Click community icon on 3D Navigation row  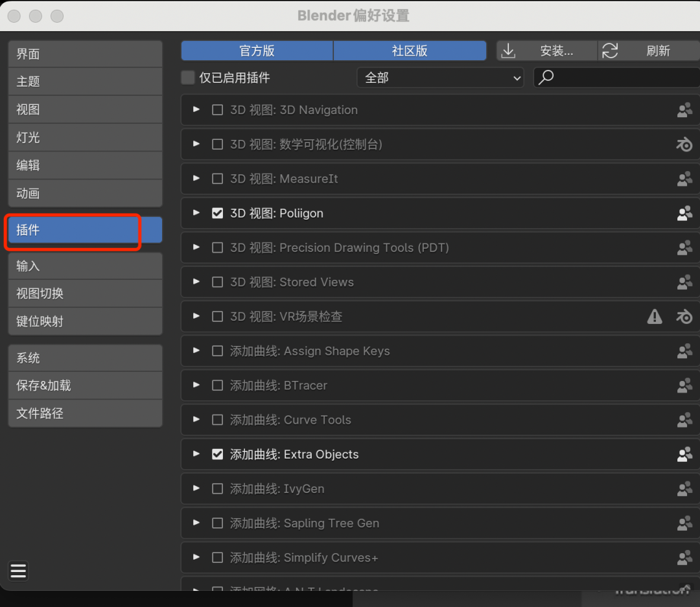(x=684, y=110)
